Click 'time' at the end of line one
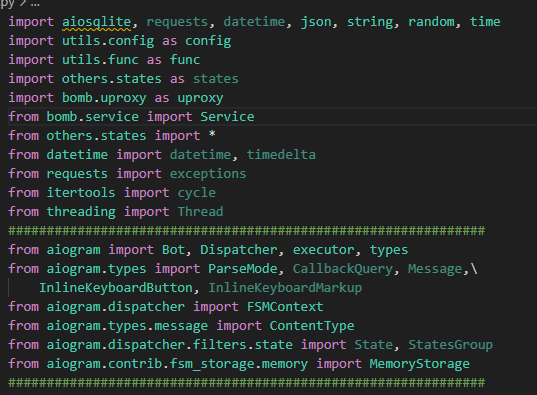 point(485,22)
